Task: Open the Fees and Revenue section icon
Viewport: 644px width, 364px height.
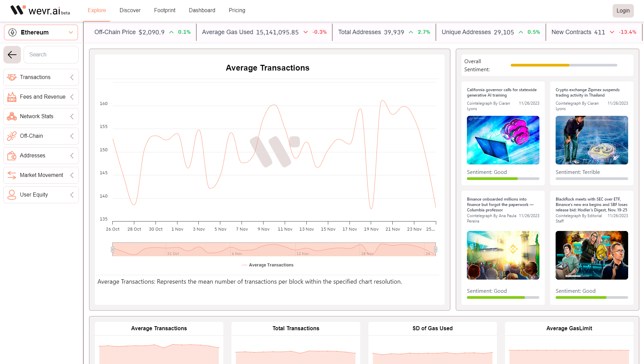Action: (12, 97)
